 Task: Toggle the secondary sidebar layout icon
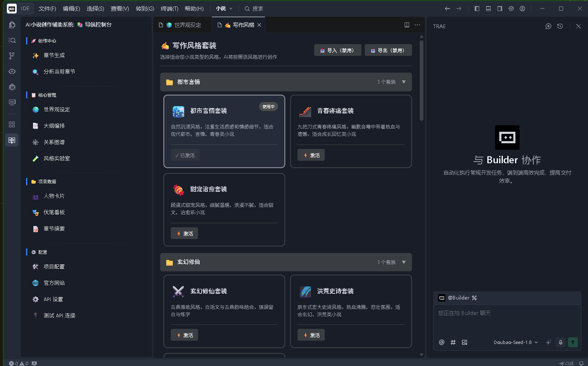click(500, 9)
